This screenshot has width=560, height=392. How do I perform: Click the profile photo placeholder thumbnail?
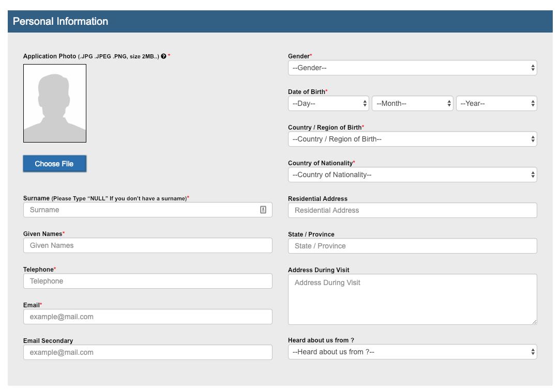(55, 103)
